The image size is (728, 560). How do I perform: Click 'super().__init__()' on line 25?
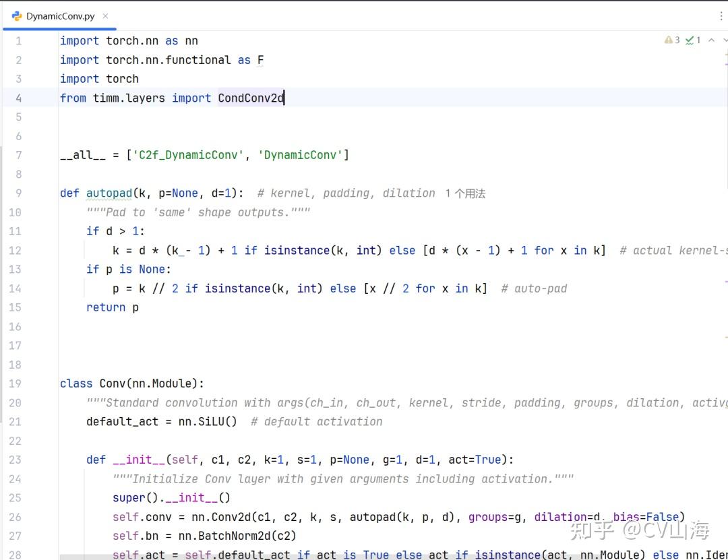point(171,498)
